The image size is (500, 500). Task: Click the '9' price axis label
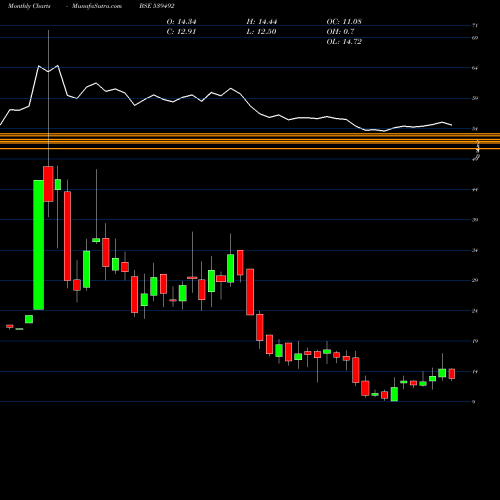pyautogui.click(x=474, y=402)
